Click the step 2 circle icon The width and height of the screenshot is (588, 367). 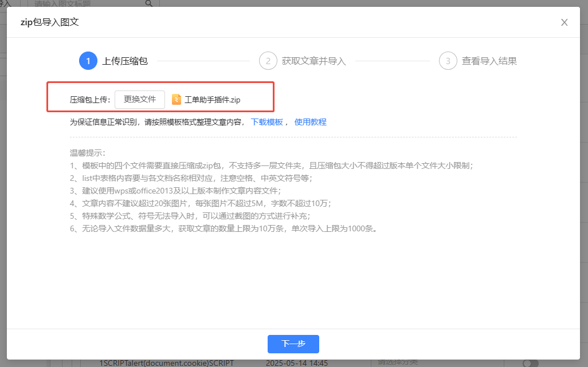point(268,61)
